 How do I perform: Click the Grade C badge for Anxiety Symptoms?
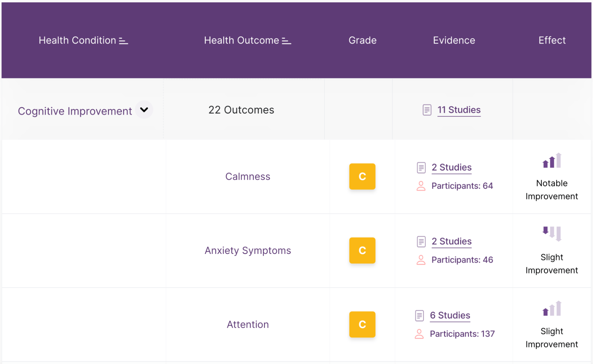(x=362, y=250)
